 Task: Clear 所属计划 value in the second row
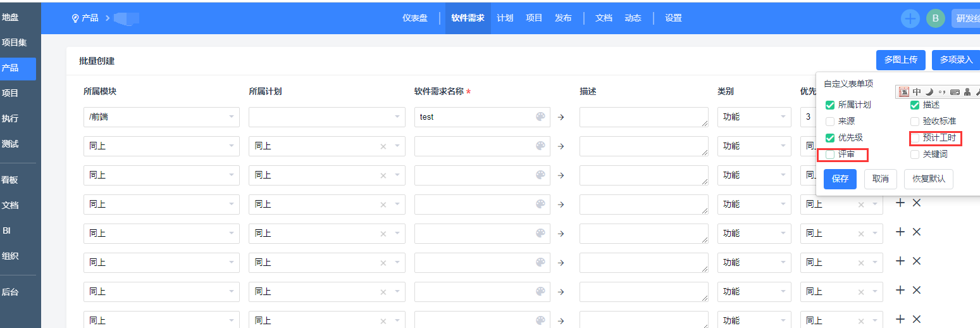pyautogui.click(x=383, y=146)
